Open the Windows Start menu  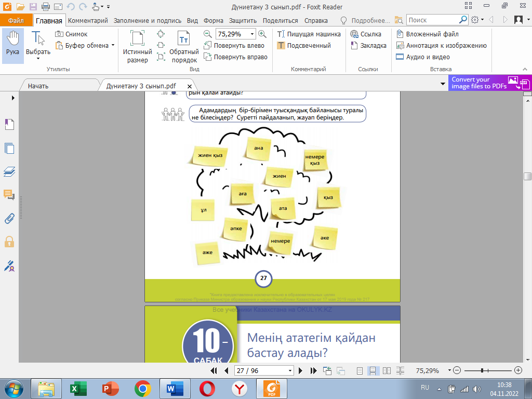tap(14, 389)
